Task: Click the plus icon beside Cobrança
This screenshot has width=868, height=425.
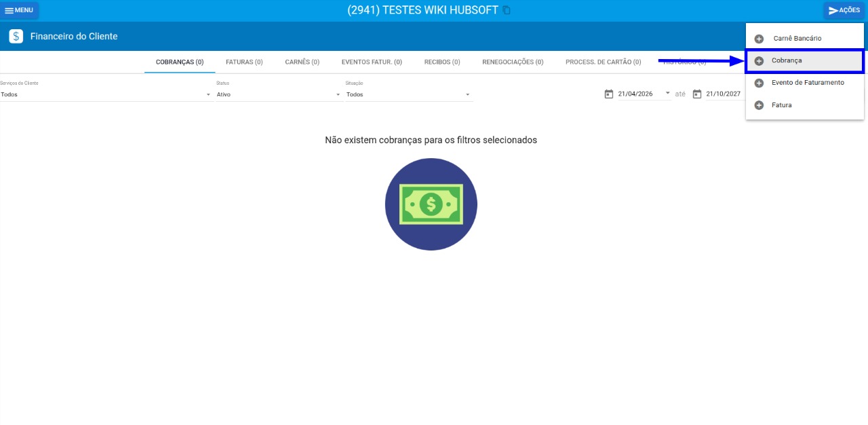Action: (759, 60)
